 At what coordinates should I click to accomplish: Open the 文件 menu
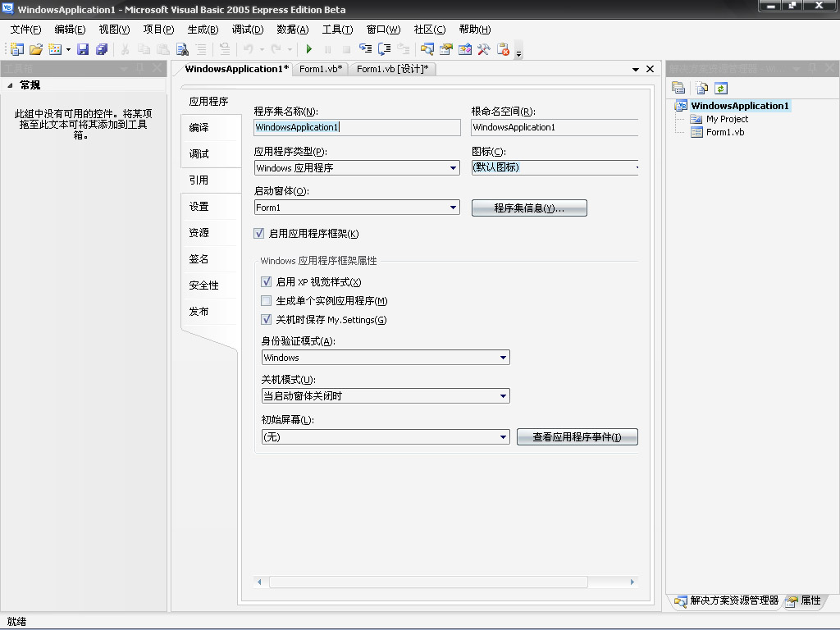click(25, 30)
